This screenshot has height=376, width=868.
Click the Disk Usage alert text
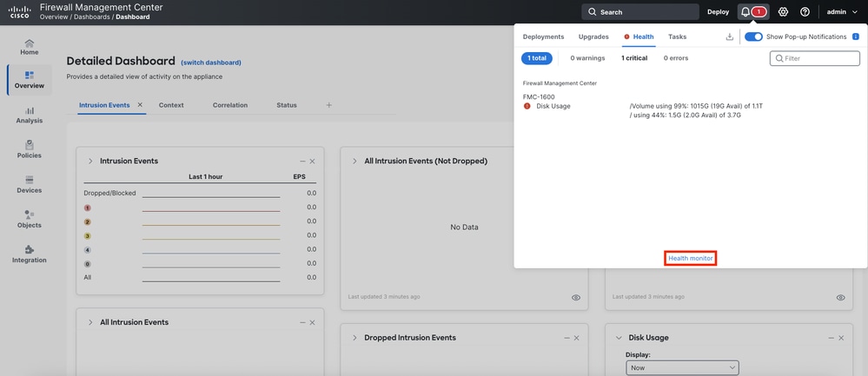tap(553, 106)
